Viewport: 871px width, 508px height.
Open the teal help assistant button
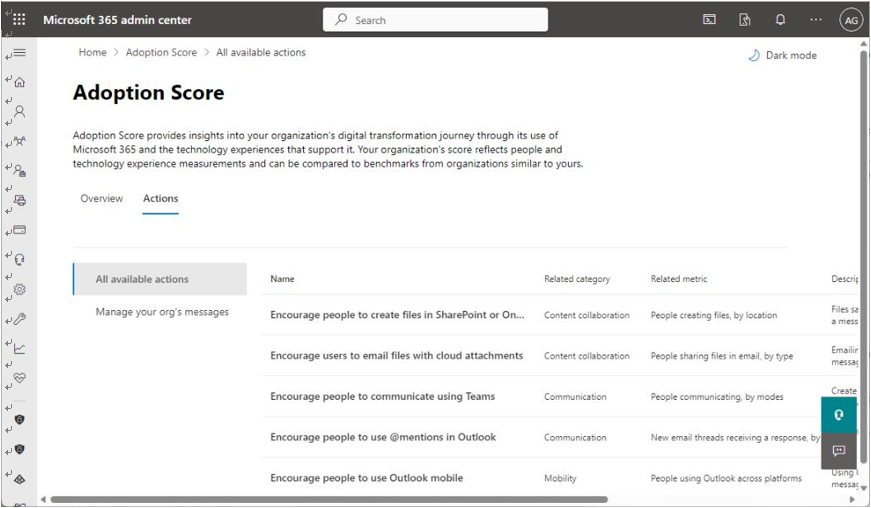tap(839, 415)
